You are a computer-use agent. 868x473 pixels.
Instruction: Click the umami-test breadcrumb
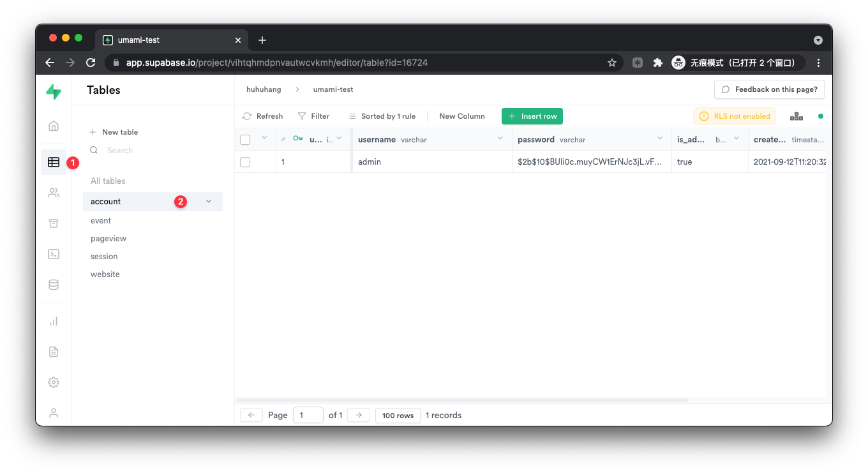click(333, 89)
